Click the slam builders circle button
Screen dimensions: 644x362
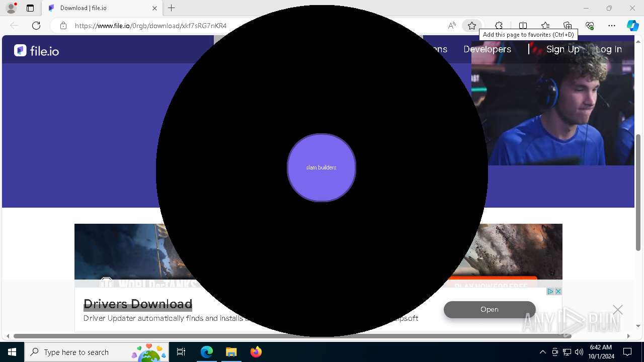pyautogui.click(x=321, y=167)
